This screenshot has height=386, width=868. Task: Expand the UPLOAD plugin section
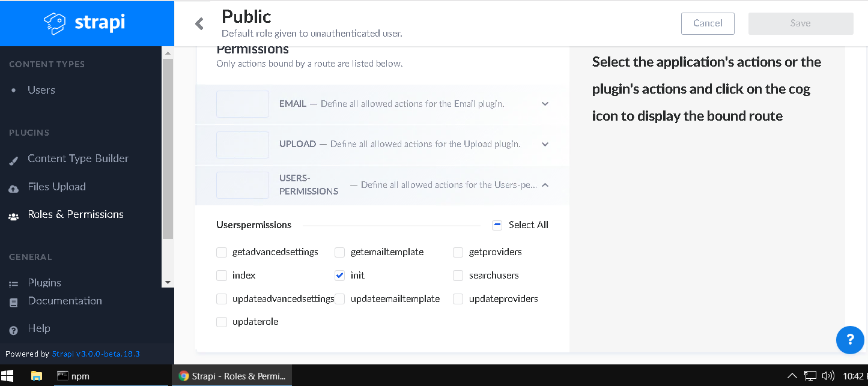pos(545,144)
